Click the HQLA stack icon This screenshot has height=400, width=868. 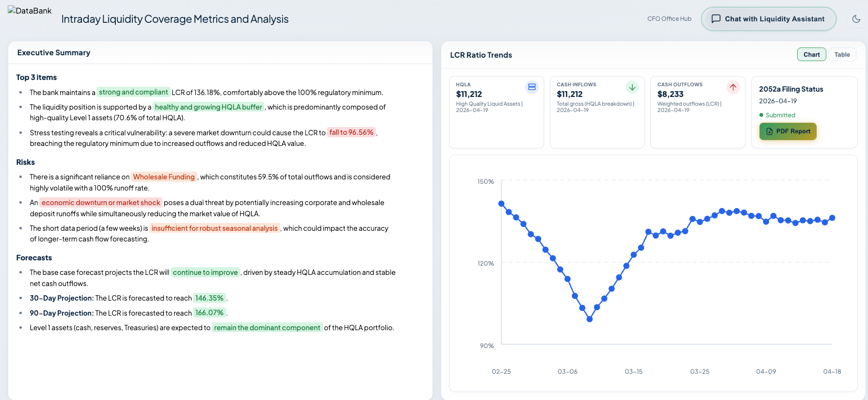coord(532,87)
